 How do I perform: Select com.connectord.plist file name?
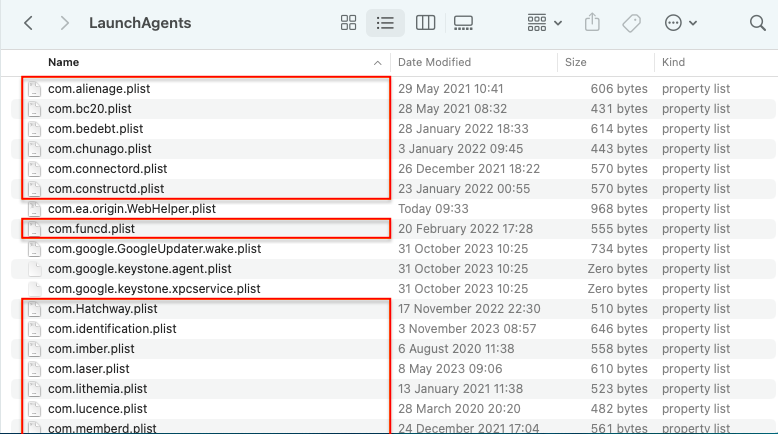coord(108,169)
